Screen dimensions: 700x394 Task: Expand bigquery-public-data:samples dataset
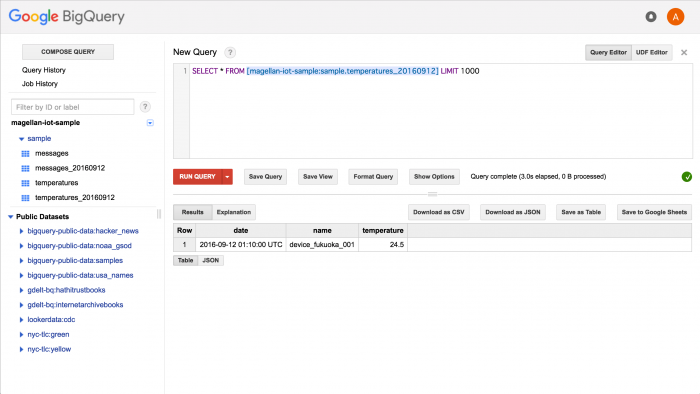[21, 261]
